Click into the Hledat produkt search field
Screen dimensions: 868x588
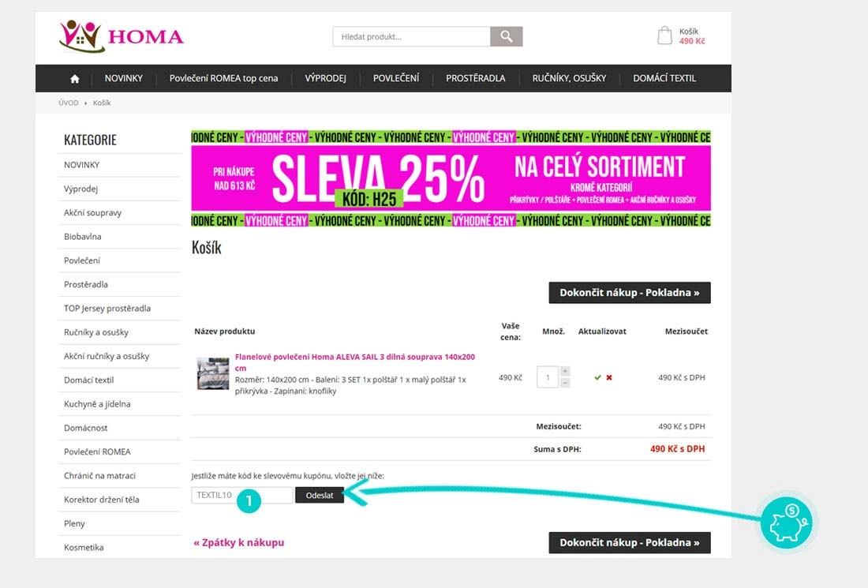(411, 36)
